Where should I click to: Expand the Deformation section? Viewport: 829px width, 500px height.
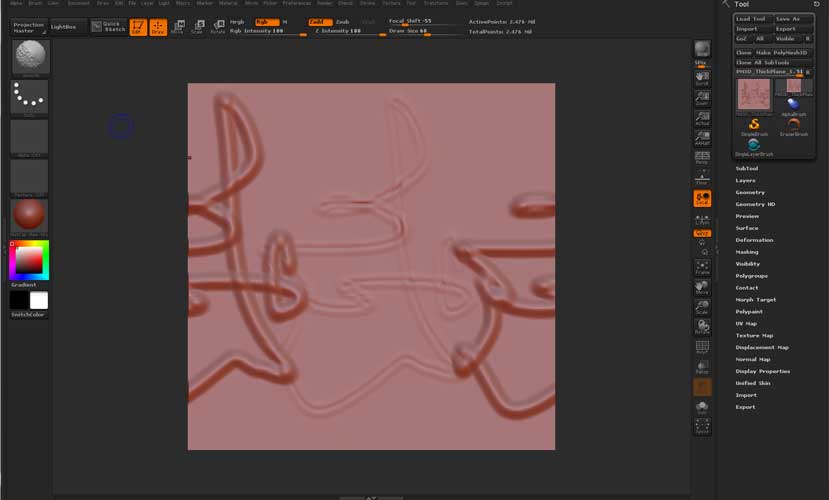point(754,240)
